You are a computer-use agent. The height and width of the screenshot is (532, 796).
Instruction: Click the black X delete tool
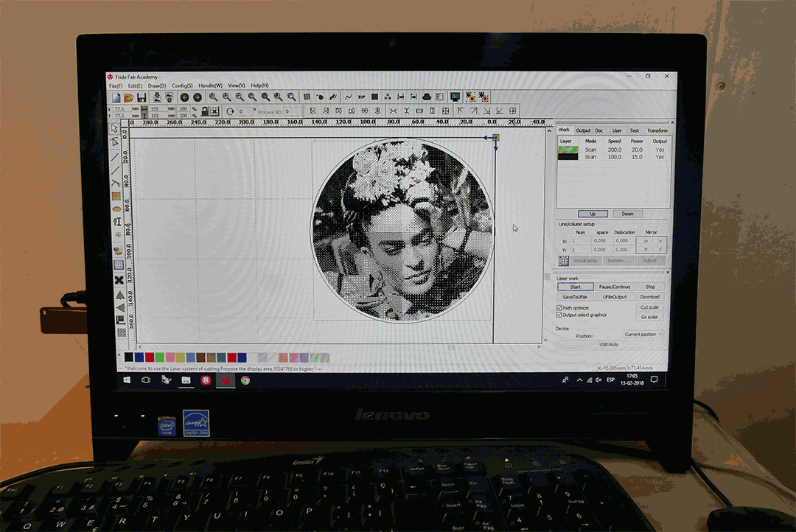point(119,280)
